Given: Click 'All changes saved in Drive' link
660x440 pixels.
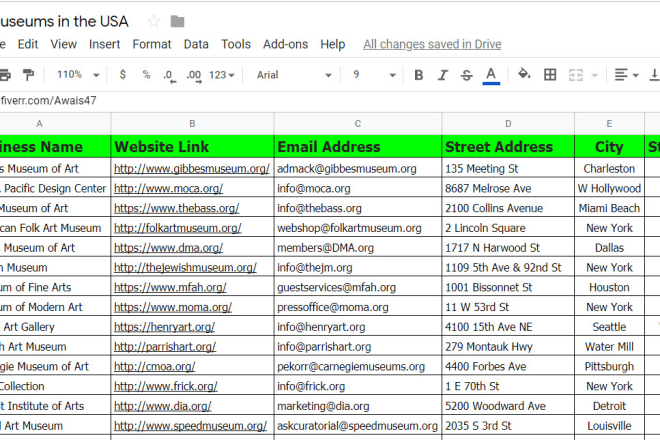Looking at the screenshot, I should click(x=432, y=44).
